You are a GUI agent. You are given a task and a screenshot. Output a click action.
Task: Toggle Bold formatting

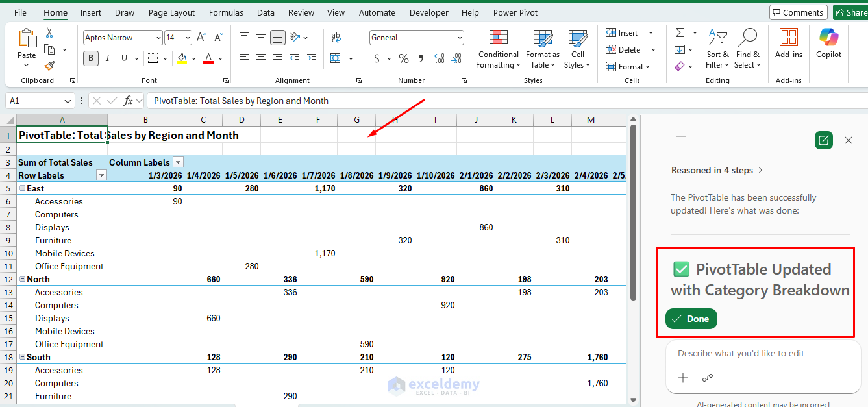coord(91,58)
